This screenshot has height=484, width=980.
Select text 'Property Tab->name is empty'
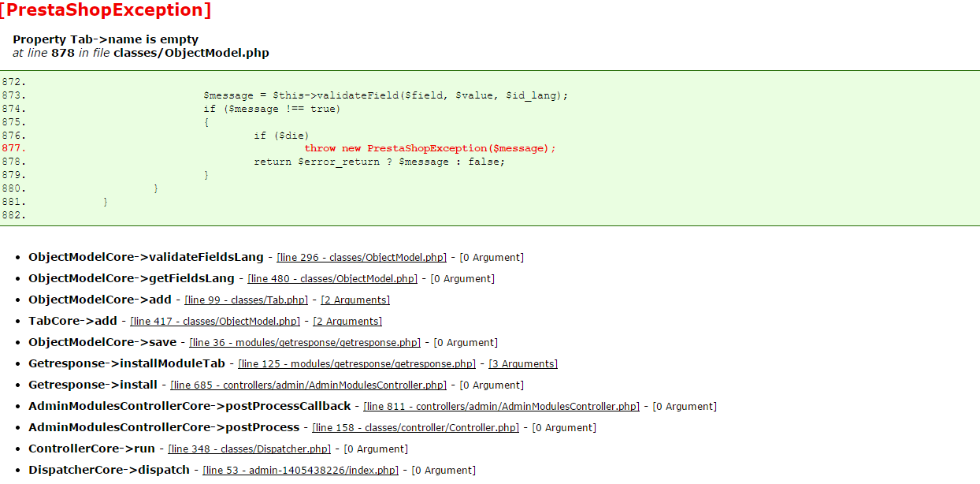click(106, 39)
